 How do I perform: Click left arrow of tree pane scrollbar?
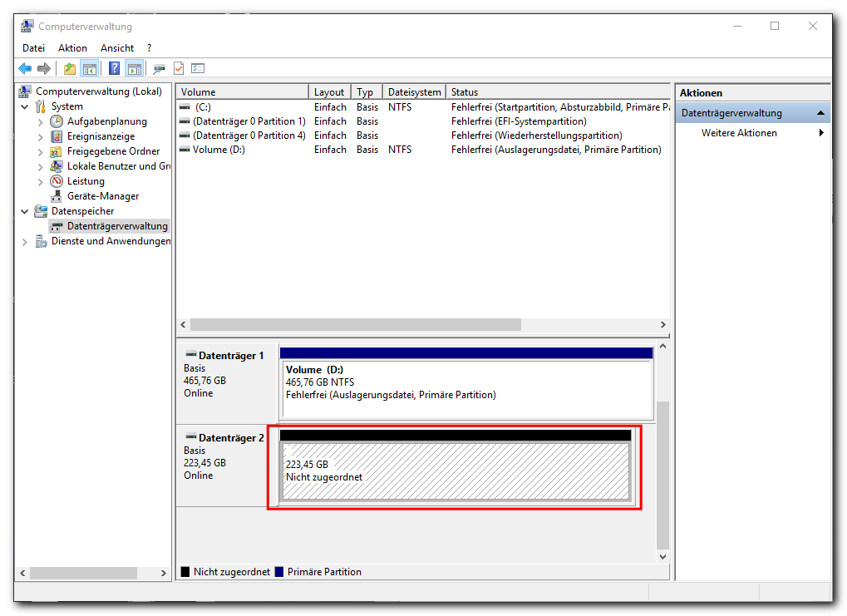pyautogui.click(x=22, y=573)
